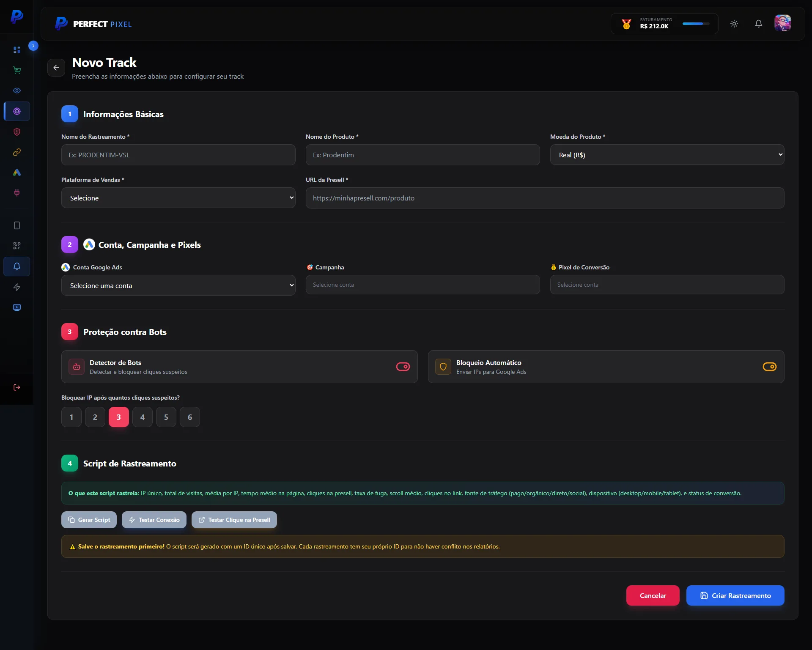Viewport: 812px width, 650px height.
Task: Toggle light theme sun icon
Action: [734, 24]
